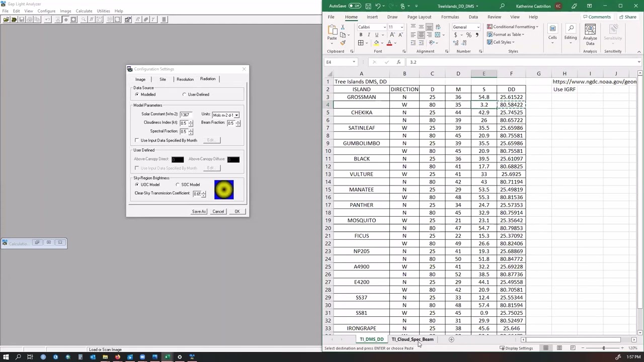Open the Name Box dropdown arrow

[354, 62]
